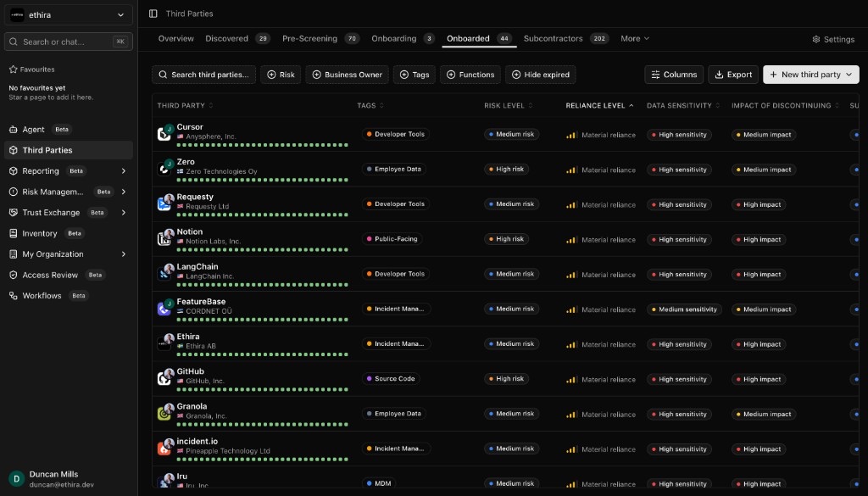Click the Granola vendor logo

tap(164, 413)
